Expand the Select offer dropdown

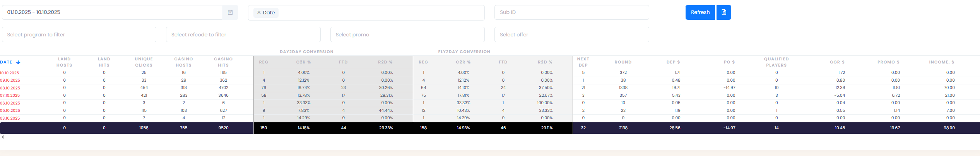coord(571,34)
